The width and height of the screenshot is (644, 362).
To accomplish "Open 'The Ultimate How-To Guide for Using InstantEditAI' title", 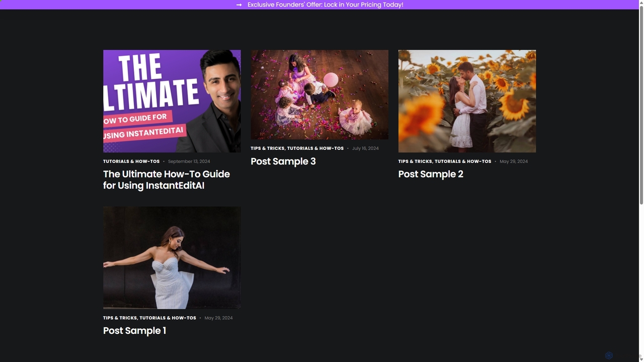I will click(x=167, y=179).
